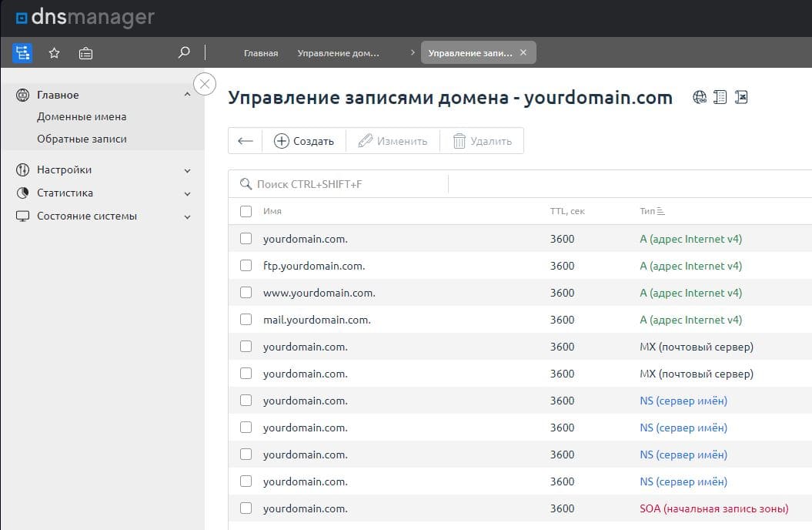
Task: Open the briefcase tasks icon
Action: (85, 53)
